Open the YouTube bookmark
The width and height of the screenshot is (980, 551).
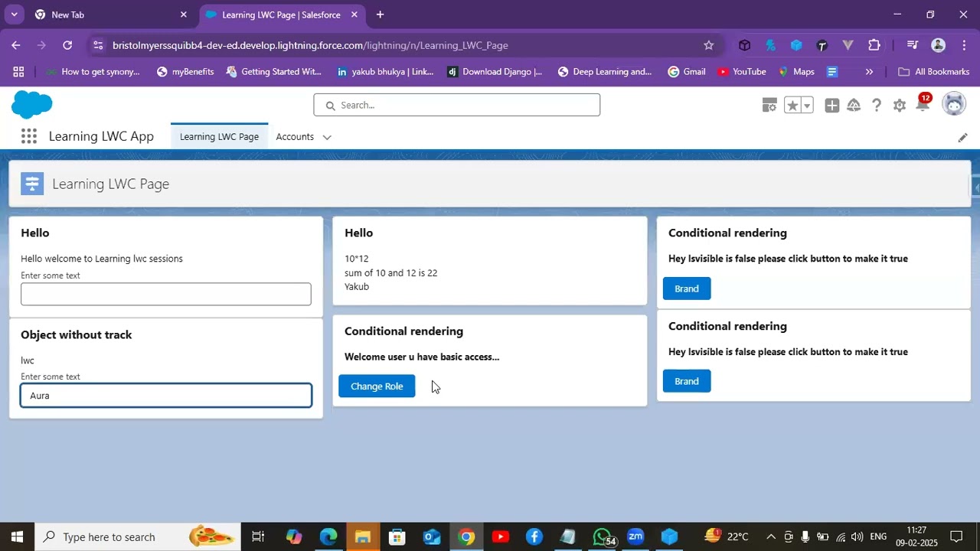741,71
